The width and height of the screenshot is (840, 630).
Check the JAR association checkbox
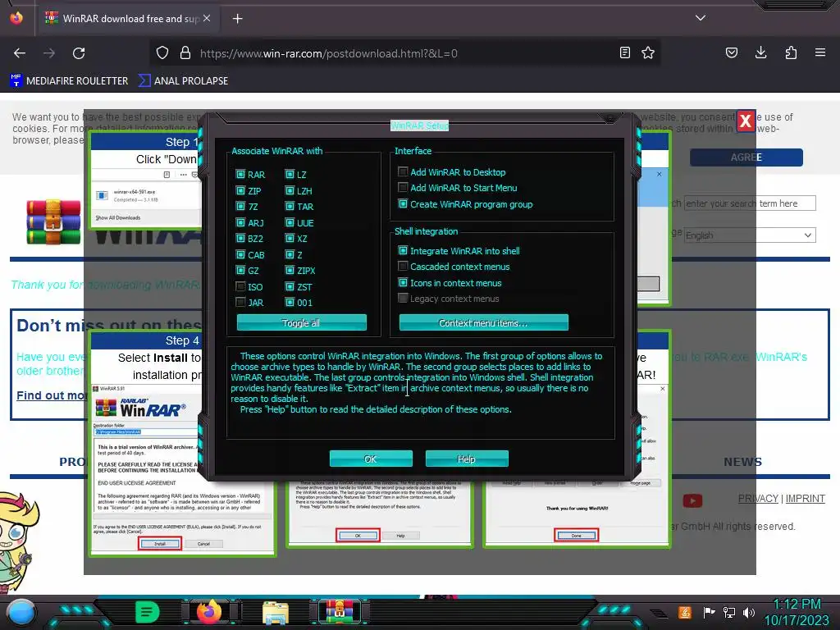click(x=240, y=302)
